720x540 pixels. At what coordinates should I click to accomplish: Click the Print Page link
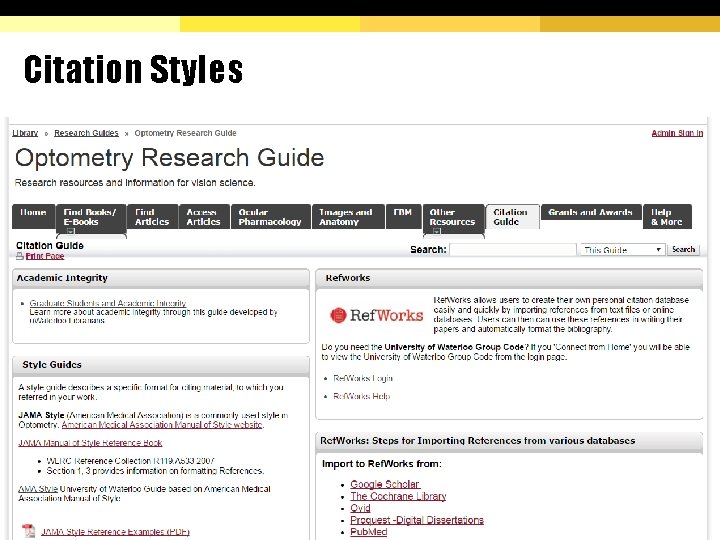tap(45, 256)
